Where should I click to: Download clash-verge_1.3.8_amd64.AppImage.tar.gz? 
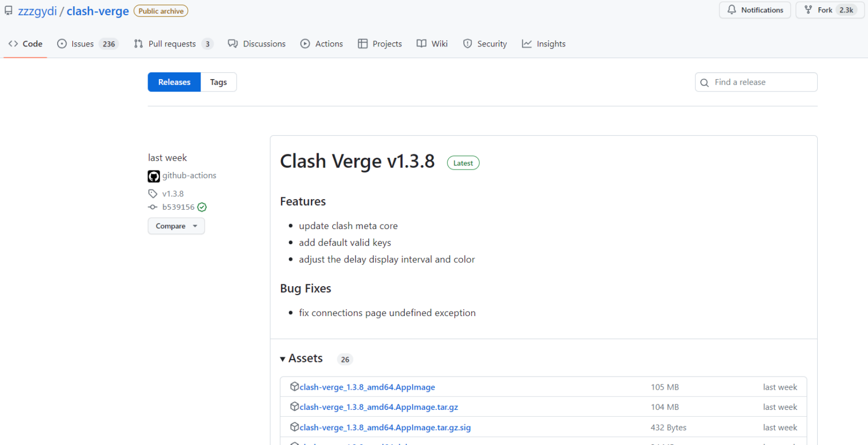379,407
